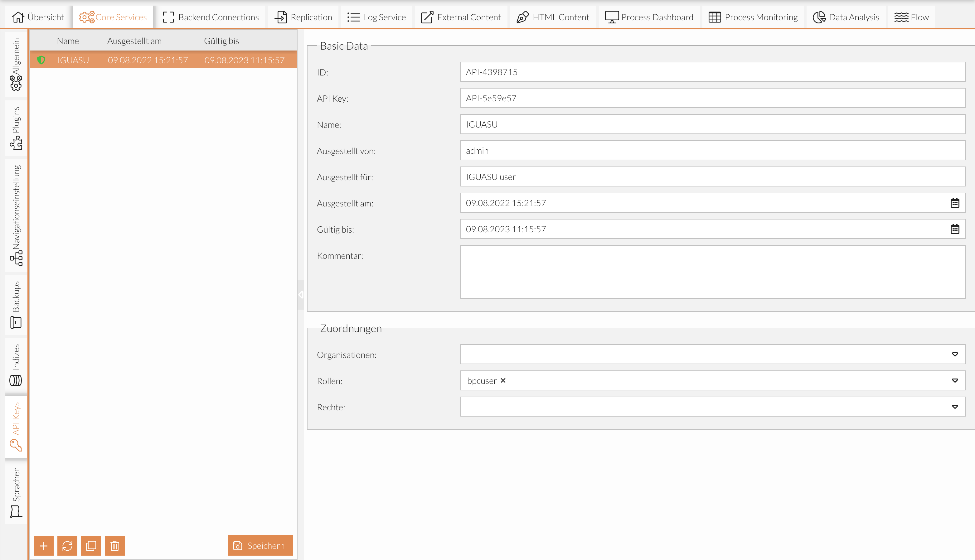Open the Backups sidebar section
The height and width of the screenshot is (560, 975).
(x=16, y=304)
